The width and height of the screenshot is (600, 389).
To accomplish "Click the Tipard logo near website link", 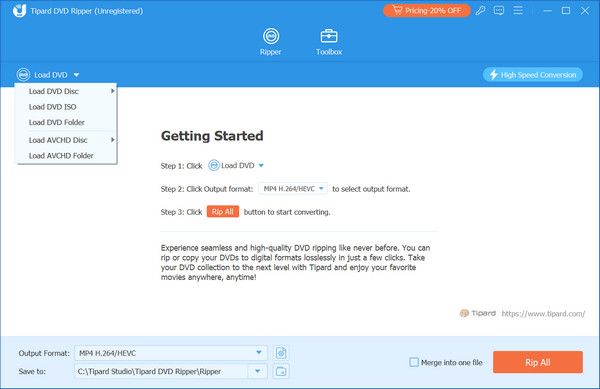I will 477,313.
